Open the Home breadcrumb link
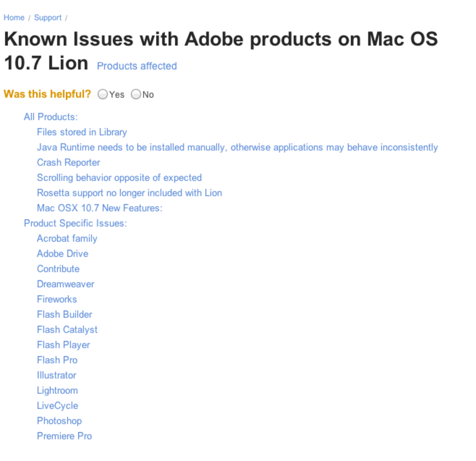 pos(14,17)
